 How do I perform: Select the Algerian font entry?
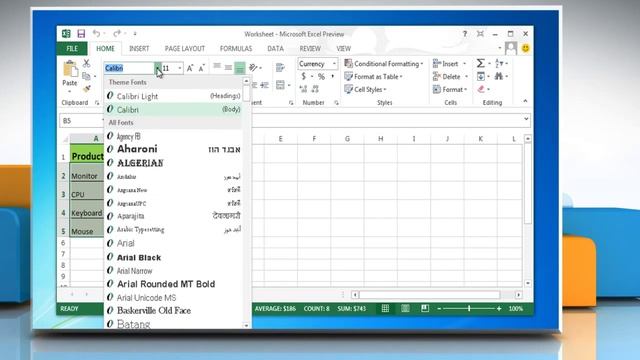coord(173,163)
